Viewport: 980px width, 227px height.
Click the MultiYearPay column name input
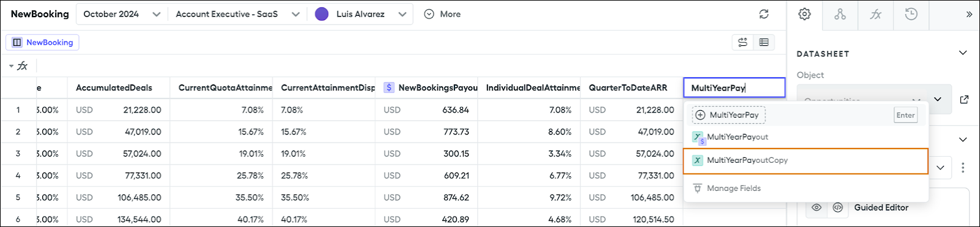[x=734, y=87]
